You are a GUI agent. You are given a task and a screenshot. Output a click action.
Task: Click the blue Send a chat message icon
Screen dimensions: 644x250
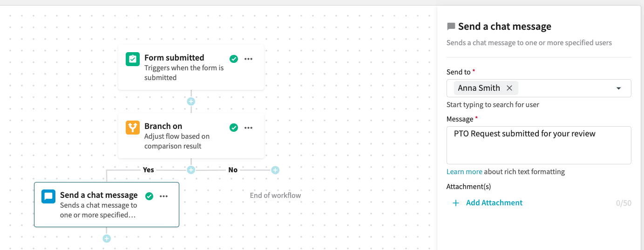(x=48, y=196)
